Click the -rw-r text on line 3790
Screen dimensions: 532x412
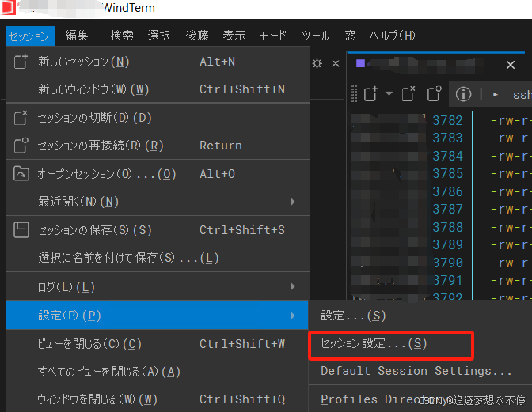pyautogui.click(x=511, y=263)
